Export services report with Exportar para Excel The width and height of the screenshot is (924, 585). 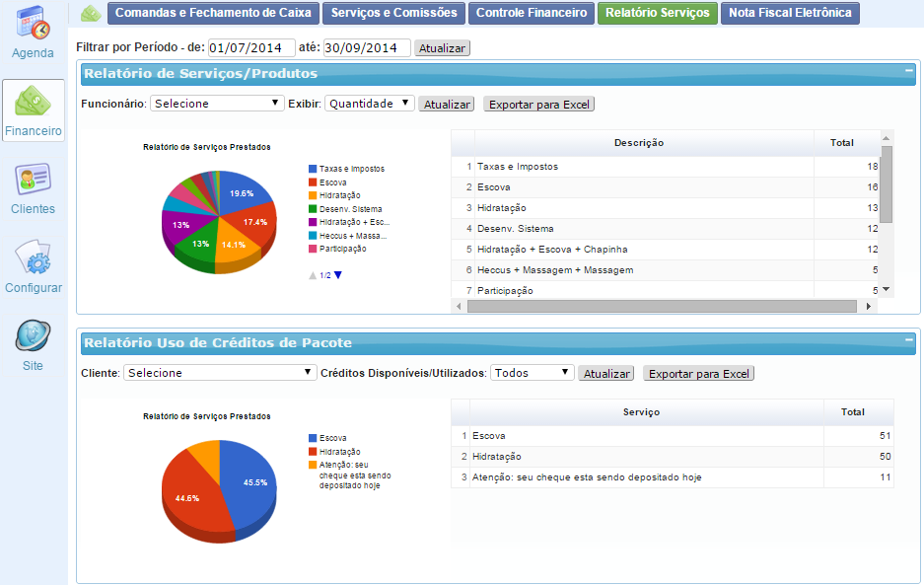pos(539,104)
